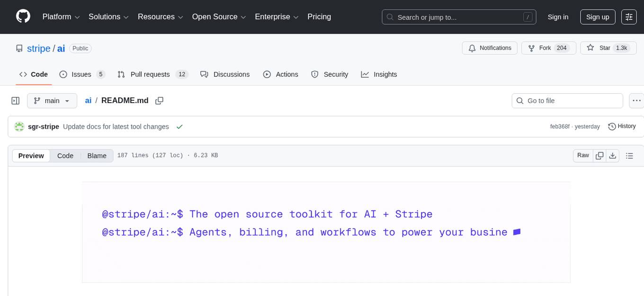View file commit History

[622, 126]
